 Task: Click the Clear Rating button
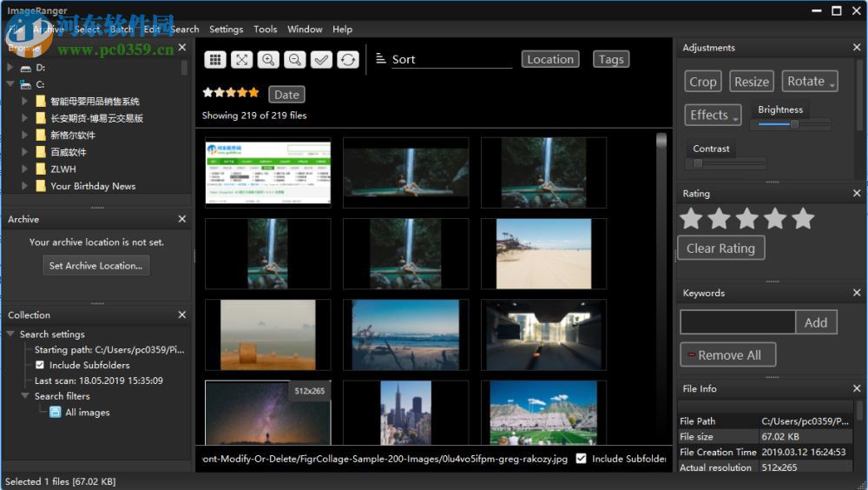(x=720, y=248)
